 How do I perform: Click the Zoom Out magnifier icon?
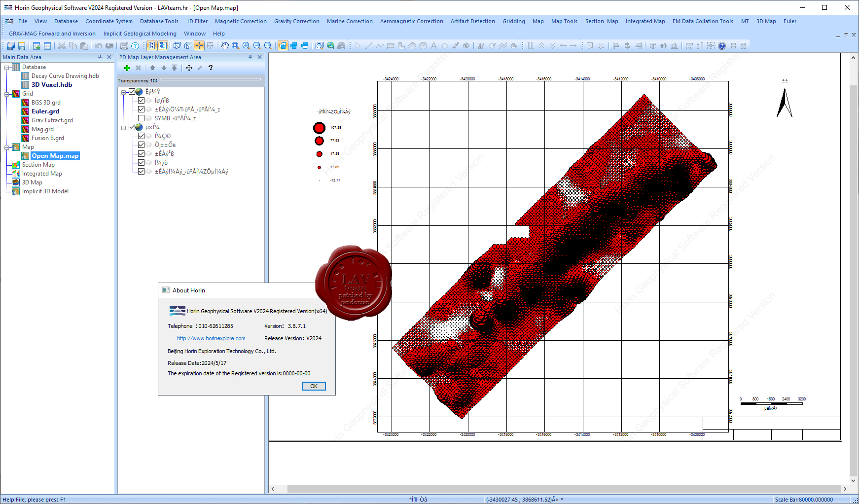[x=257, y=46]
